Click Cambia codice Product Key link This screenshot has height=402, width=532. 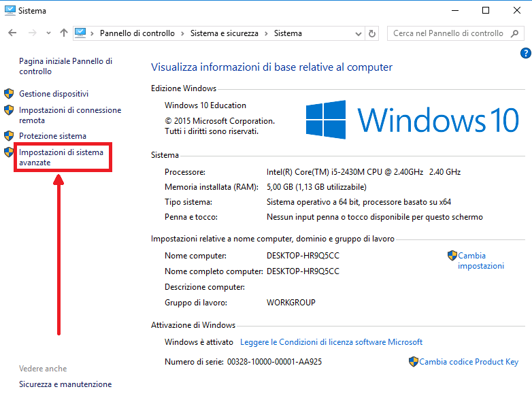[x=469, y=362]
